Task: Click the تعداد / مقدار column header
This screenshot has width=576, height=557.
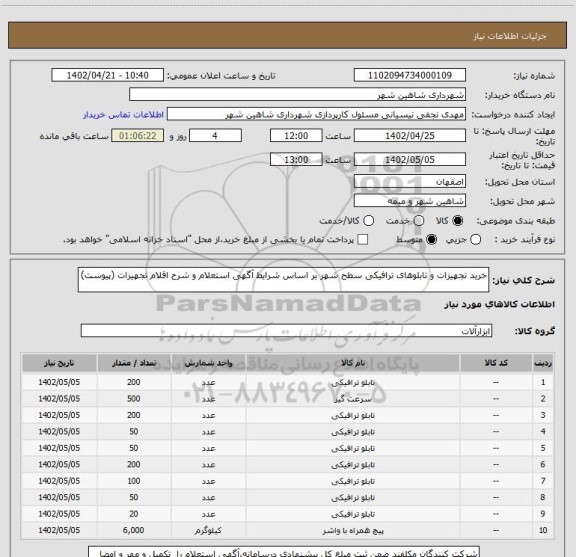Action: pos(134,363)
